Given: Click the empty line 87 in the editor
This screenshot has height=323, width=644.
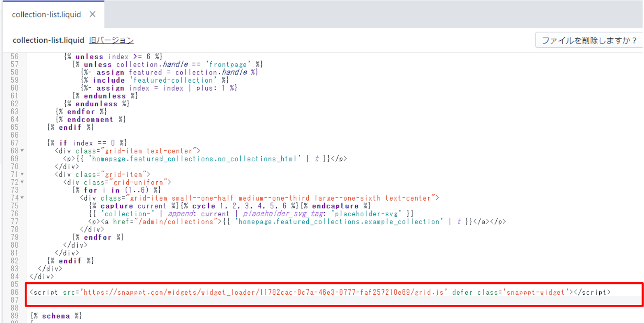Looking at the screenshot, I should (334, 300).
